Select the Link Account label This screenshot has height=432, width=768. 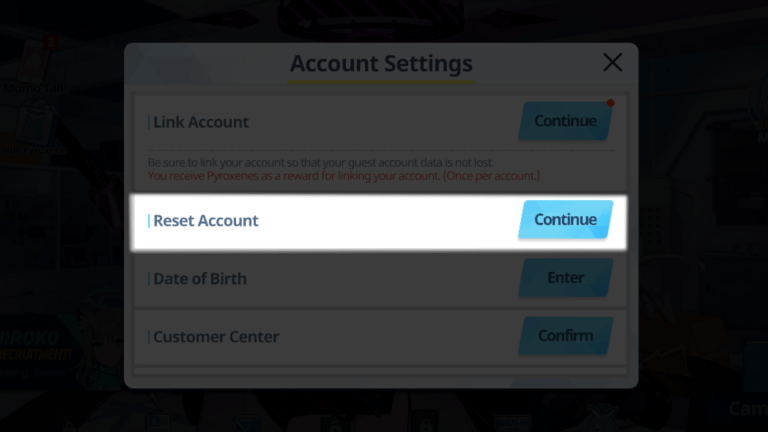[x=200, y=122]
